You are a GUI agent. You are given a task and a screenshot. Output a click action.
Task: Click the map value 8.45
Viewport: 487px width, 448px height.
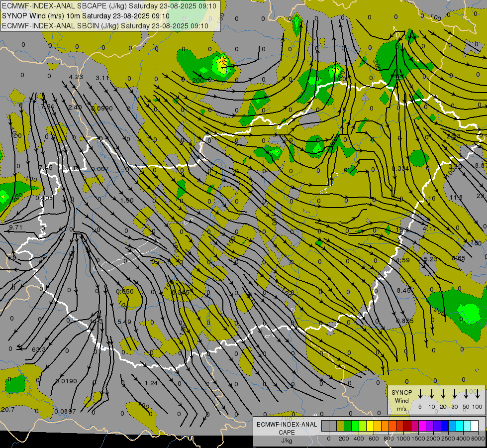pyautogui.click(x=404, y=290)
